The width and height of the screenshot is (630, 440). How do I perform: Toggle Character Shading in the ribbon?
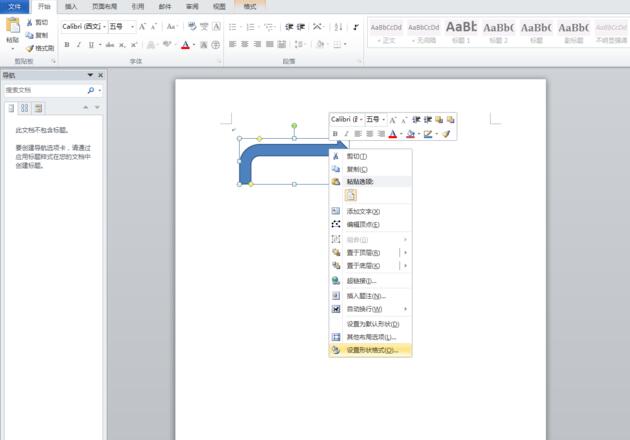[204, 45]
